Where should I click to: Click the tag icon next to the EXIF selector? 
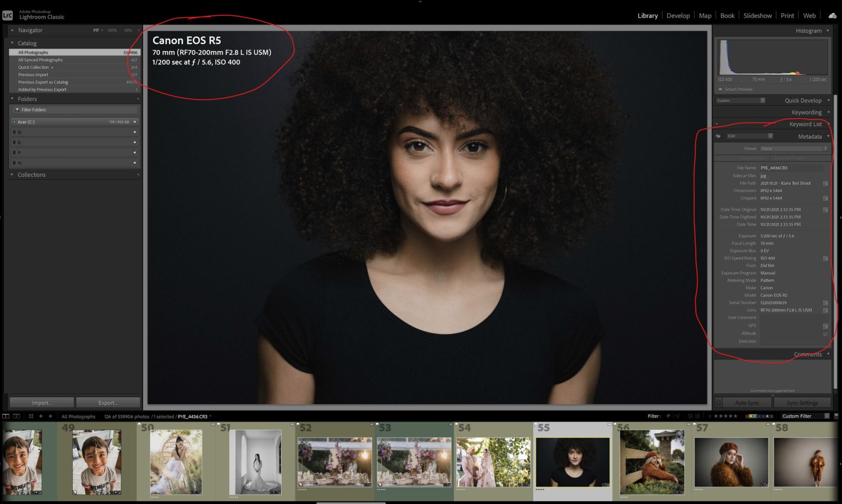(x=719, y=136)
